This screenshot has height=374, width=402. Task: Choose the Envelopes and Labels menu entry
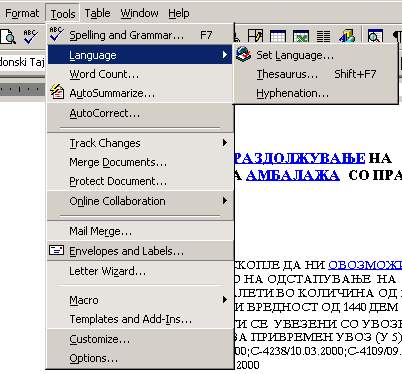140,251
